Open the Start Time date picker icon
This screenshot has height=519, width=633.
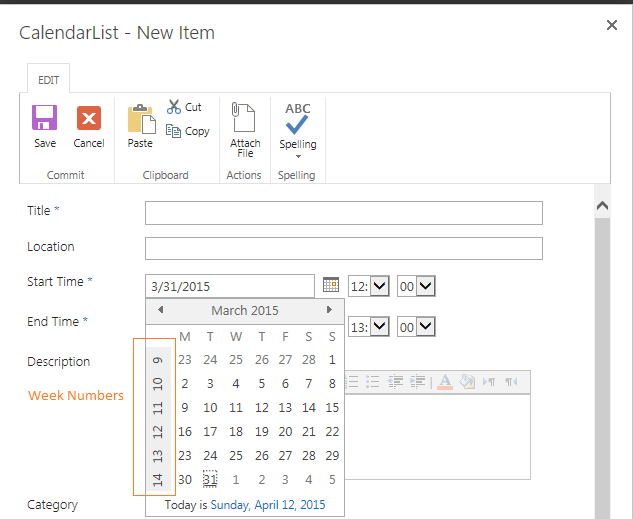tap(331, 286)
